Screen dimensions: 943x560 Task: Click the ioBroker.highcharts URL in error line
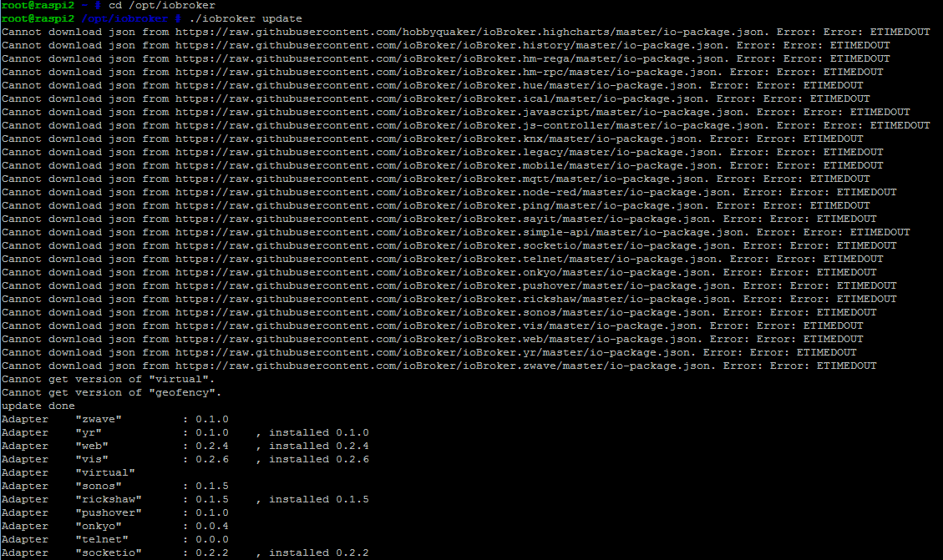click(x=469, y=32)
